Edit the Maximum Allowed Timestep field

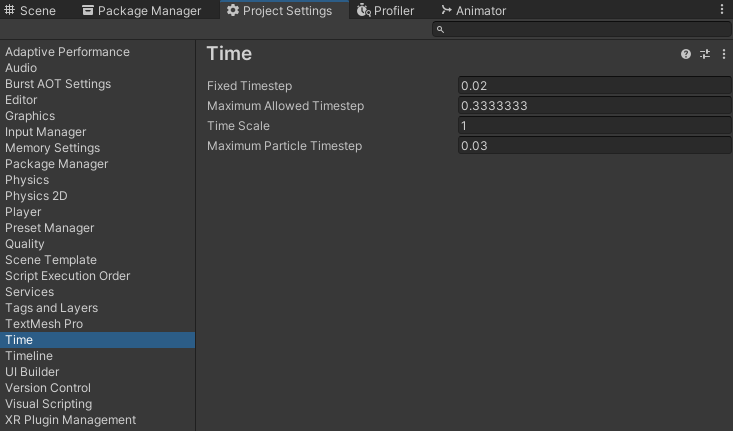(x=594, y=106)
